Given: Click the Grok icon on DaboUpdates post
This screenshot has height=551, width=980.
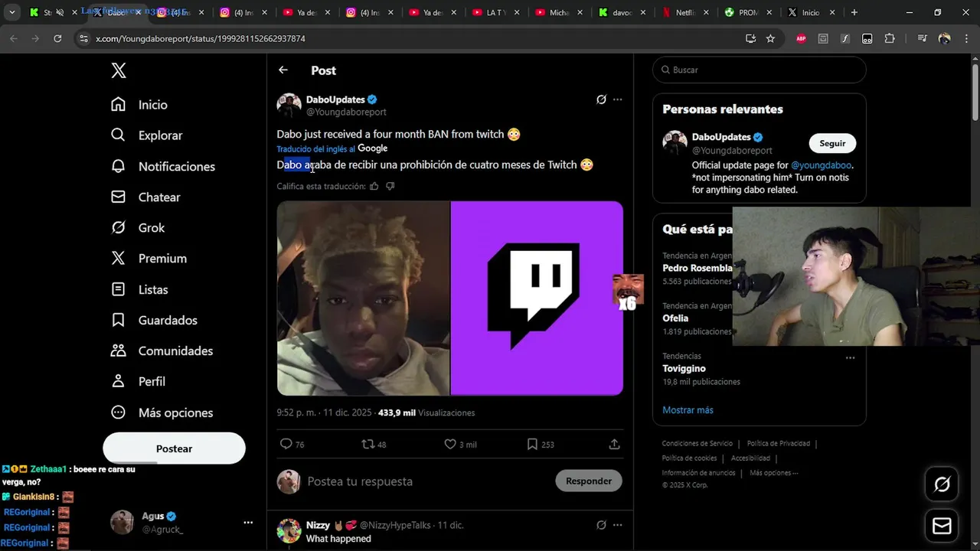Looking at the screenshot, I should tap(601, 99).
